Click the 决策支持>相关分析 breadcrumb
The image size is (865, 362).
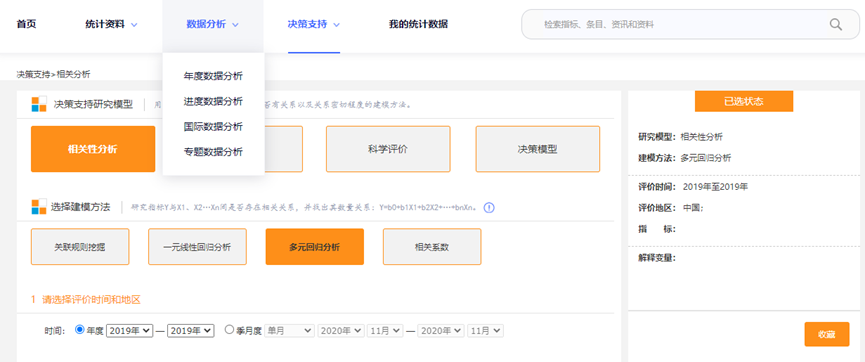54,74
